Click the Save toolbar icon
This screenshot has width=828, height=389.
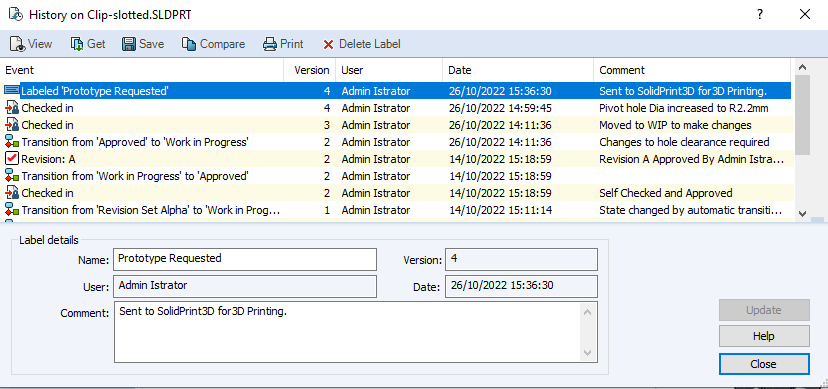(129, 44)
